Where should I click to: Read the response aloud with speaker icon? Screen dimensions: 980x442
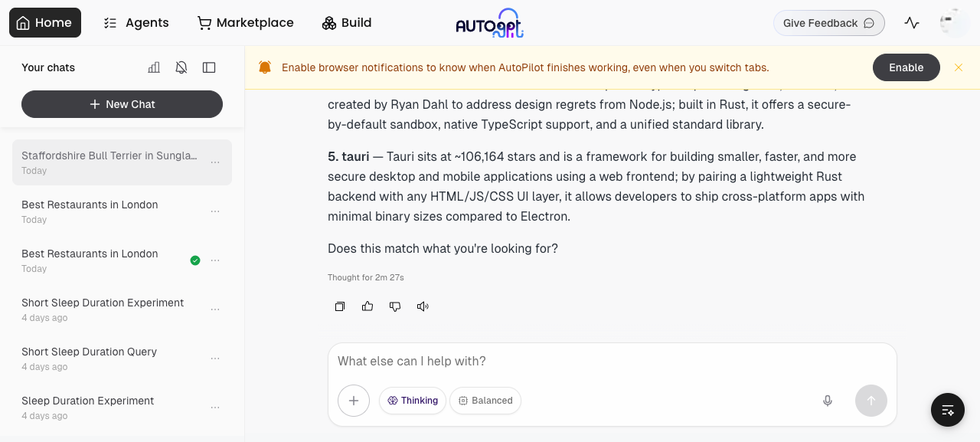click(423, 306)
